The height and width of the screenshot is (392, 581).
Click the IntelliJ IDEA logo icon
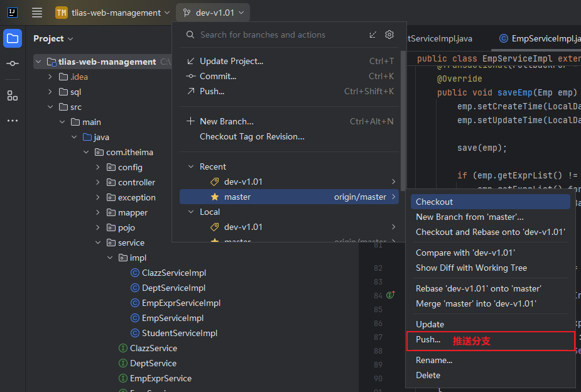click(12, 13)
